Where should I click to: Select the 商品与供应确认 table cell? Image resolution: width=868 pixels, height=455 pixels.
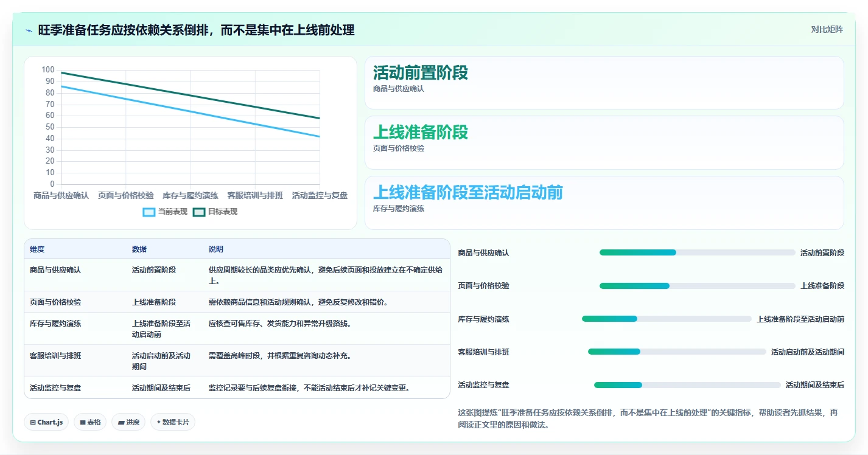[75, 275]
